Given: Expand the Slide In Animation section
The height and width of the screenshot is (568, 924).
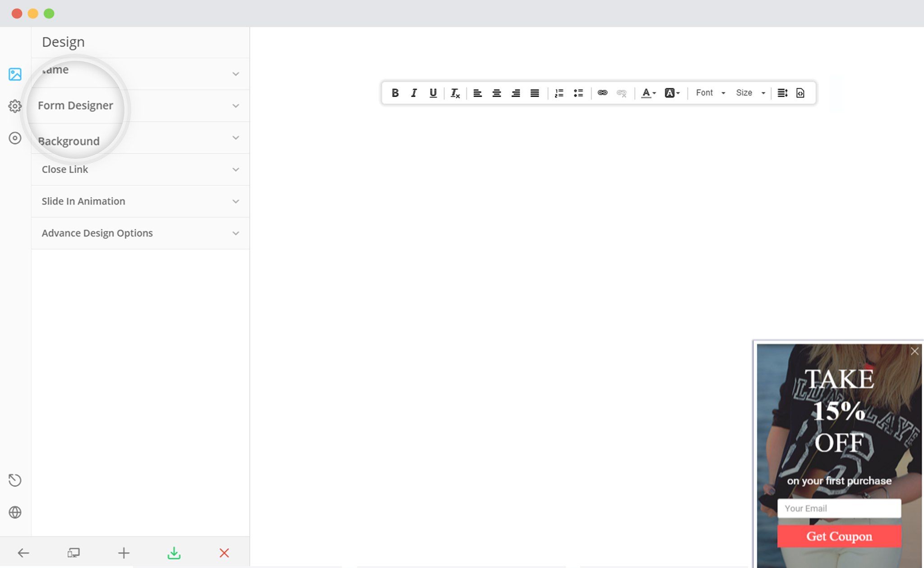Looking at the screenshot, I should (x=140, y=201).
